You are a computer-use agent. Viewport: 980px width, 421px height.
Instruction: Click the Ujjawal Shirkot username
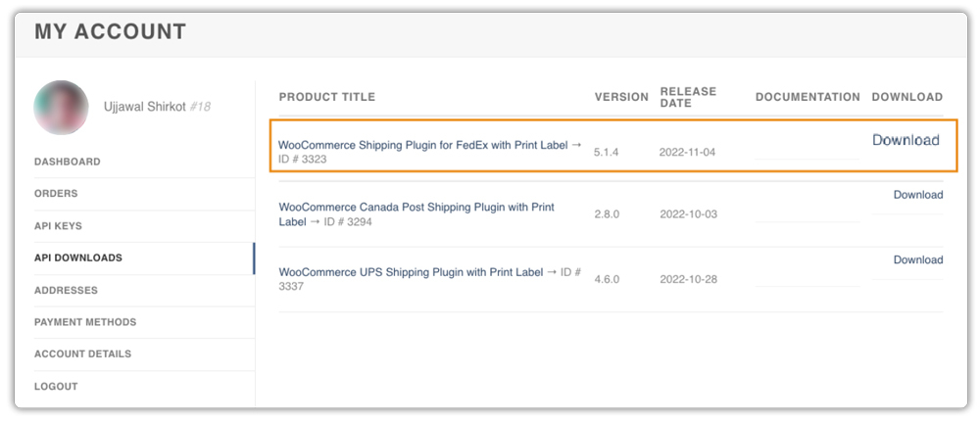tap(143, 107)
